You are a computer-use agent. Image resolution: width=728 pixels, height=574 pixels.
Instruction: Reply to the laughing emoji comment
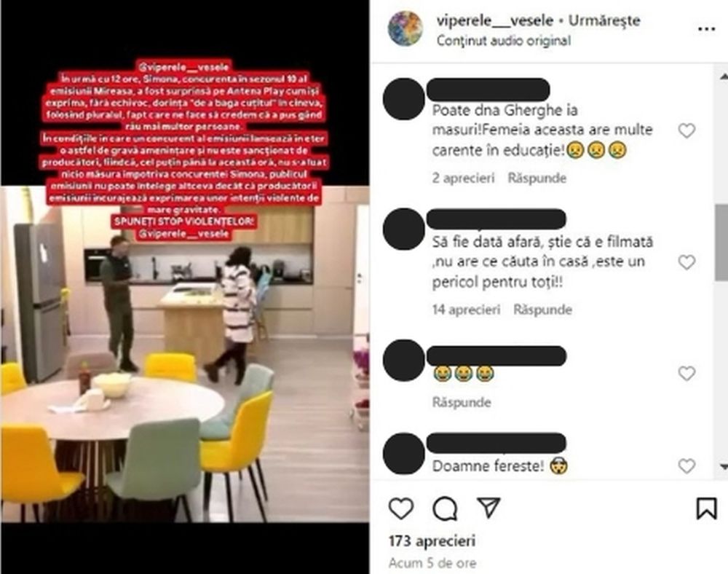pyautogui.click(x=462, y=402)
